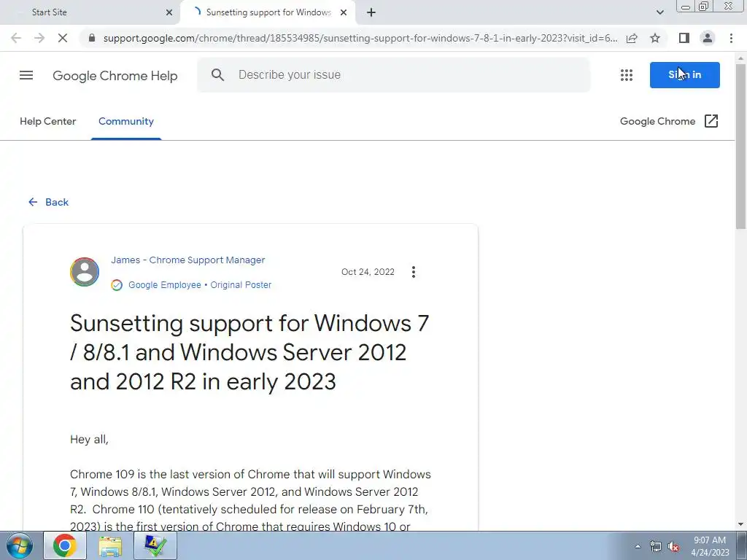Go forward in browser history

point(39,38)
